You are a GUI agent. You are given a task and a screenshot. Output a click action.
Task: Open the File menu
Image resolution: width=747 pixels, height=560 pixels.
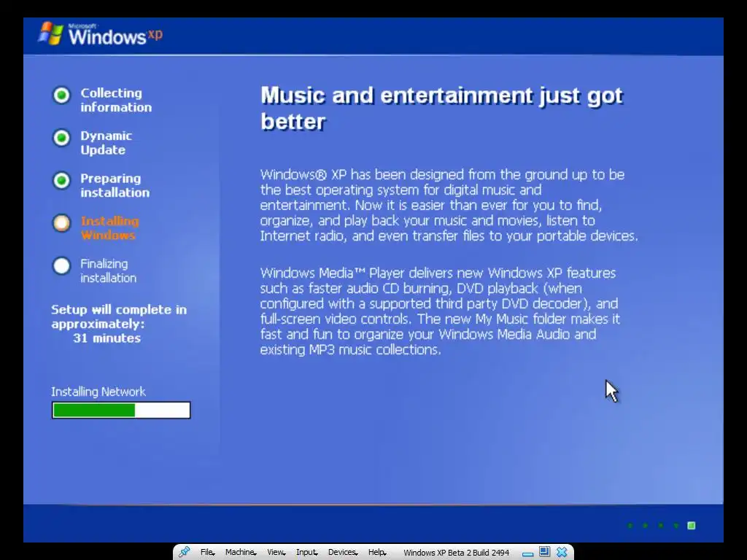[x=207, y=553]
